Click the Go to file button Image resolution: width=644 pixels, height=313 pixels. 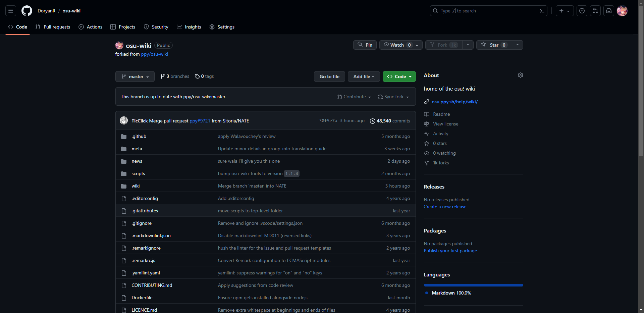(329, 76)
